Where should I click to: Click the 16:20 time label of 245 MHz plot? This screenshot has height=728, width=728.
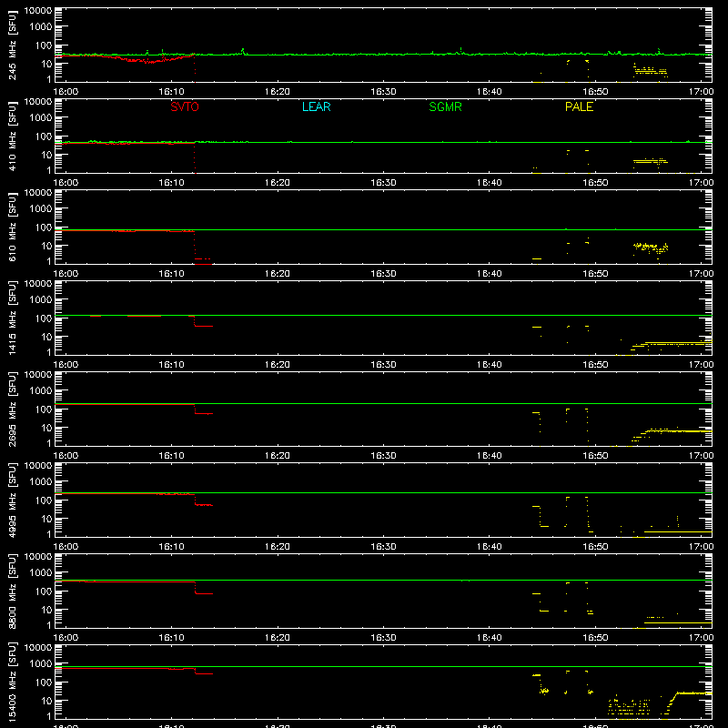click(278, 92)
